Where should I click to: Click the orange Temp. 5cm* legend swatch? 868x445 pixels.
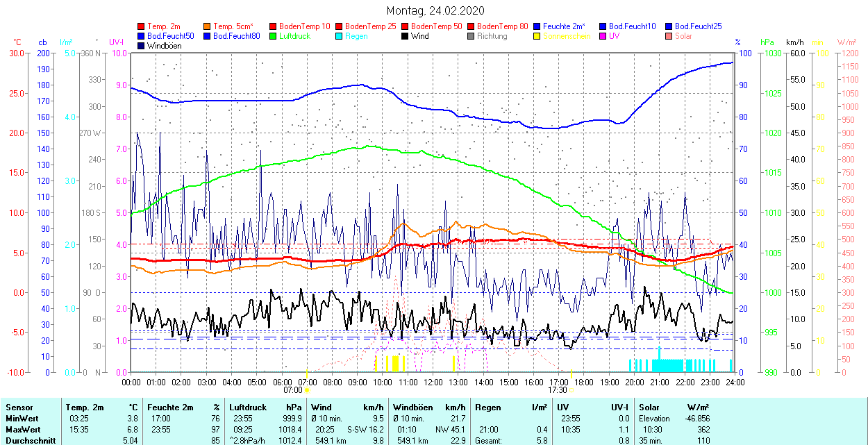208,26
